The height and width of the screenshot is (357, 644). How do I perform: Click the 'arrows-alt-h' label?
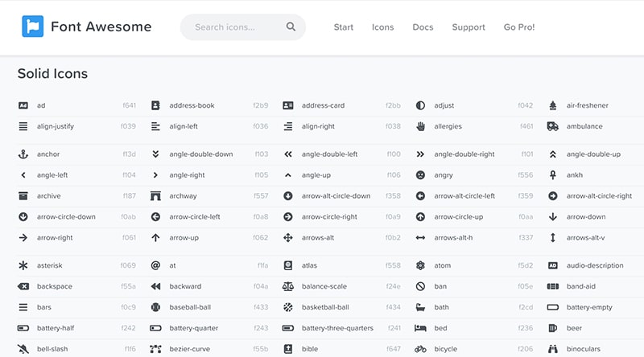(x=453, y=238)
